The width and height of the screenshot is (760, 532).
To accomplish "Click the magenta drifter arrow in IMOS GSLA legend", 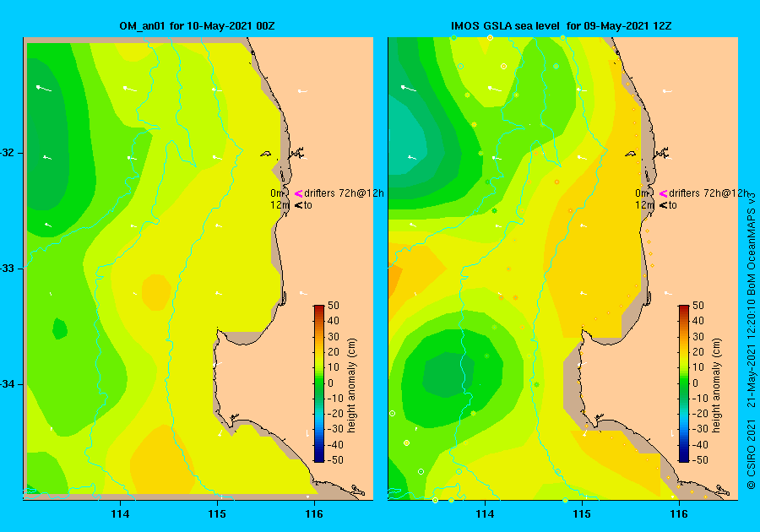I will click(663, 193).
